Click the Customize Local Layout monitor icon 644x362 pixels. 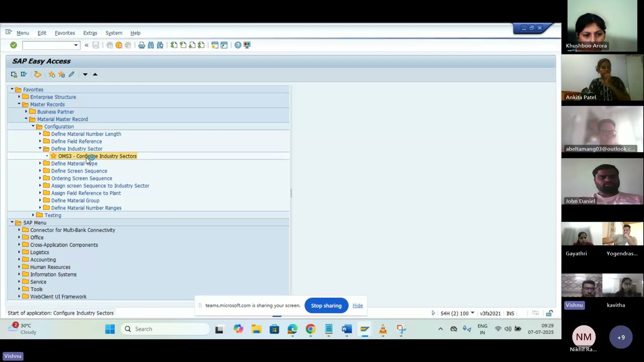[x=247, y=45]
